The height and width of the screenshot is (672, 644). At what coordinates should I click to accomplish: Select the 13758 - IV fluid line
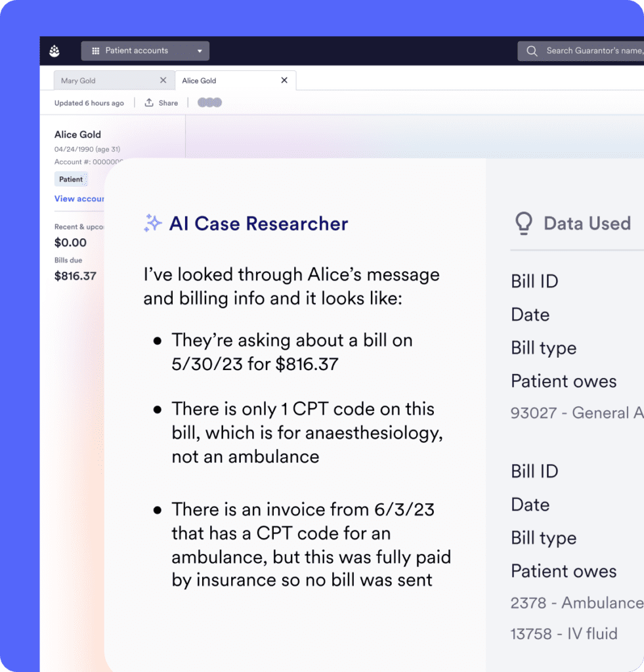click(x=563, y=633)
